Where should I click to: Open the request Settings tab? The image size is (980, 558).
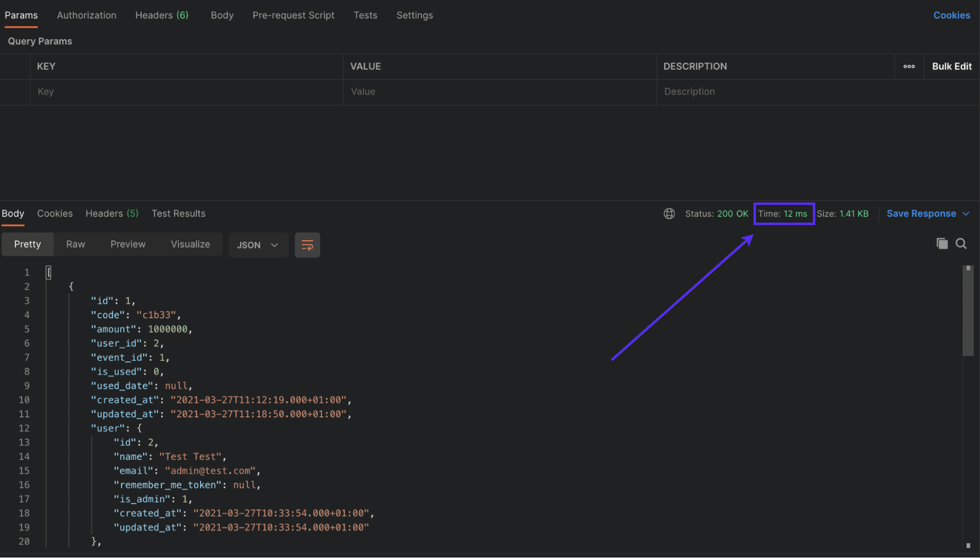414,15
